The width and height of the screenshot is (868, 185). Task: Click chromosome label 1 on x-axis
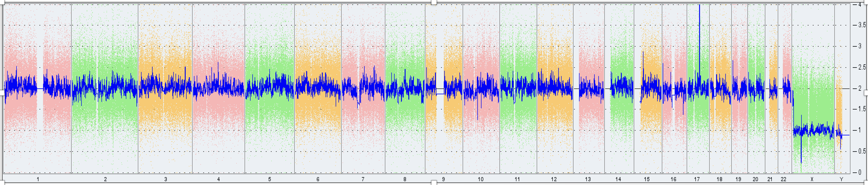38,179
